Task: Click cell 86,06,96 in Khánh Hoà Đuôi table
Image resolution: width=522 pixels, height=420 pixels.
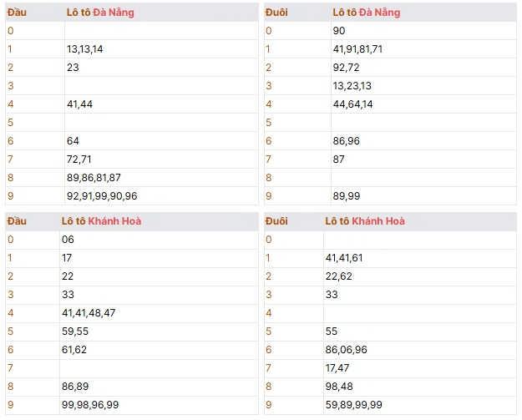Action: point(420,350)
